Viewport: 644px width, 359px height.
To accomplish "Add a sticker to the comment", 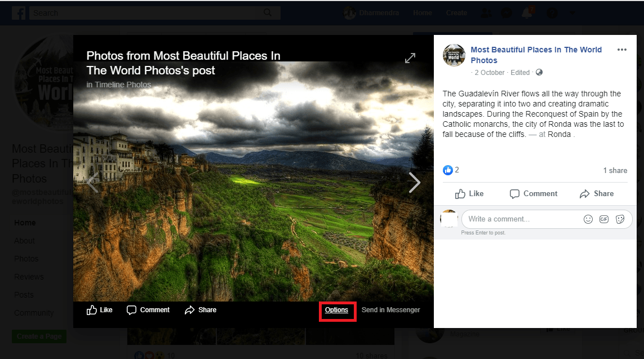I will [620, 219].
